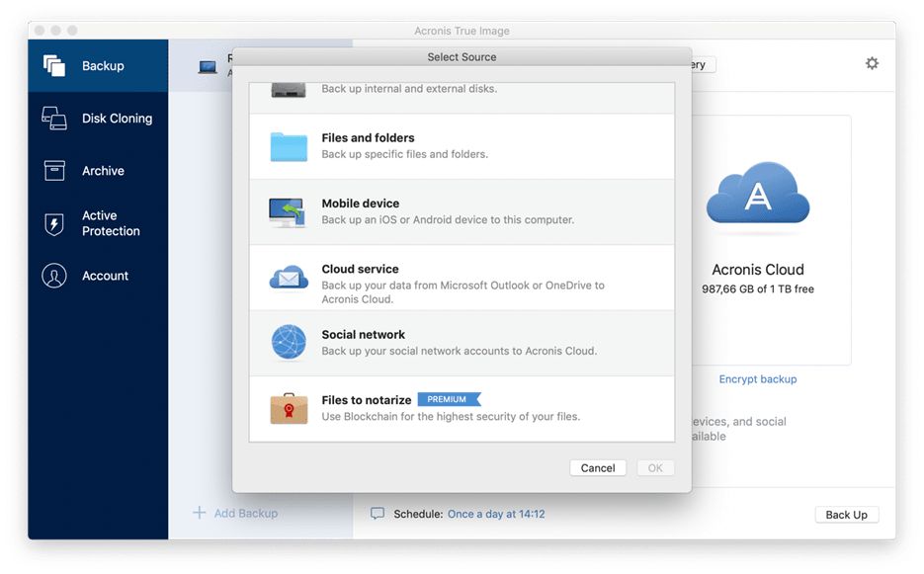
Task: Click the Active Protection shield icon
Action: pos(54,223)
